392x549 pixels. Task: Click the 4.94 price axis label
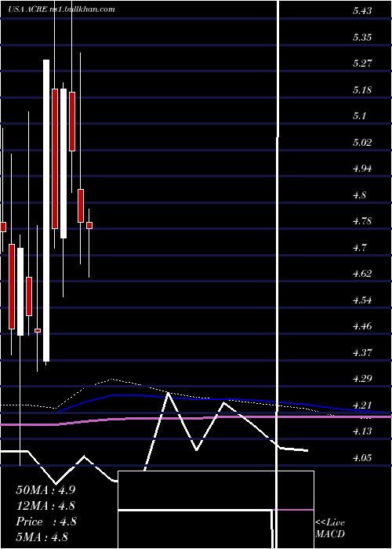click(x=362, y=169)
